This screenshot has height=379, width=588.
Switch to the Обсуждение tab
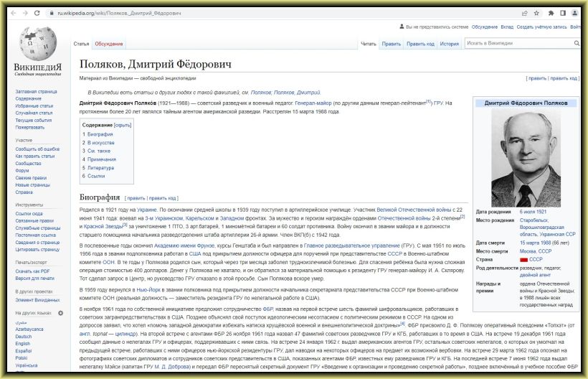coord(109,44)
